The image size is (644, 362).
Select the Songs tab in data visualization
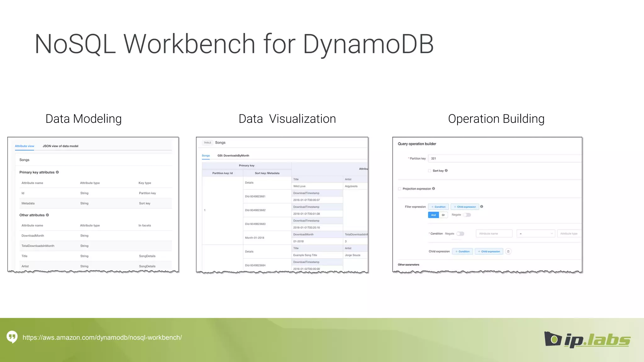206,156
